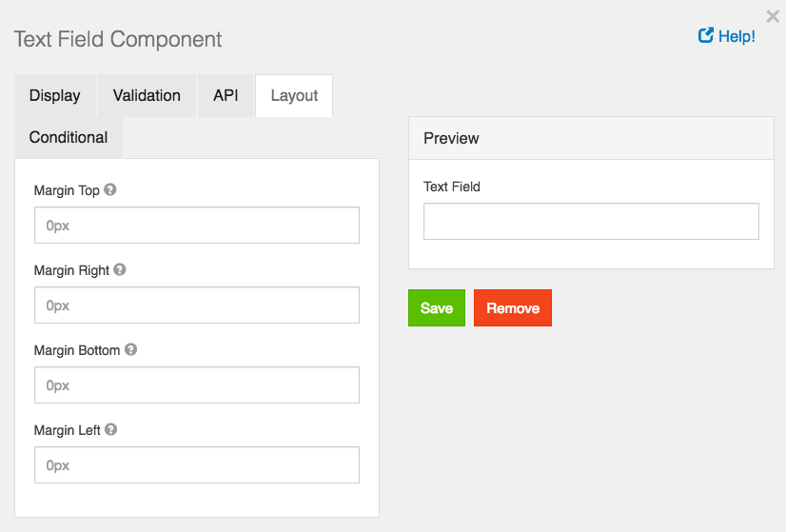786x532 pixels.
Task: Click the Text Field label in Preview
Action: (x=452, y=187)
